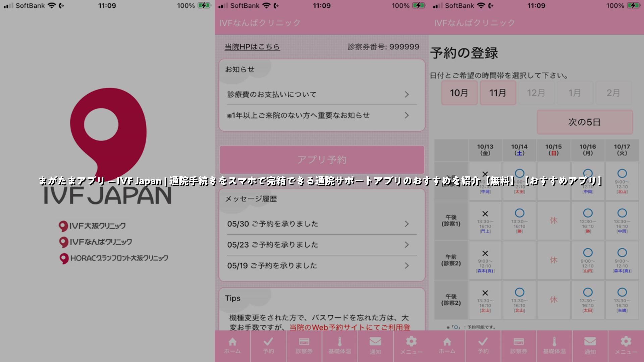
Task: Open 診療費のお支払いについて notice row
Action: [322, 95]
